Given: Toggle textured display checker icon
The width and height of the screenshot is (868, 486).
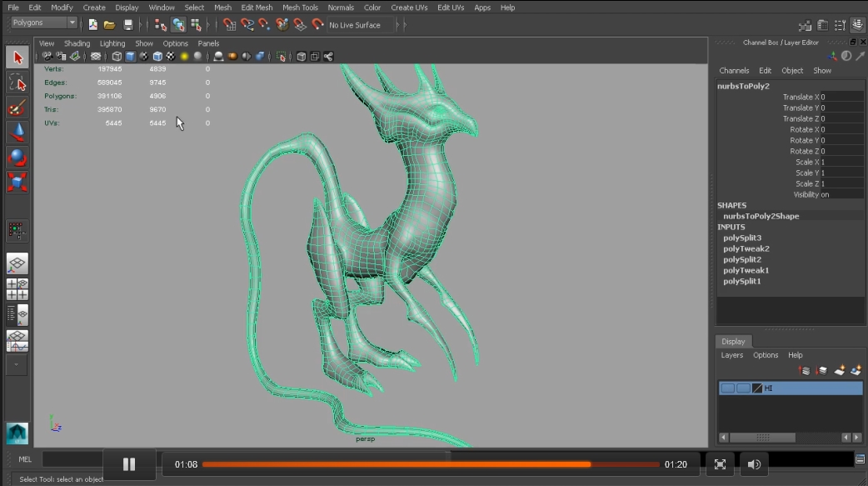Looking at the screenshot, I should click(171, 57).
